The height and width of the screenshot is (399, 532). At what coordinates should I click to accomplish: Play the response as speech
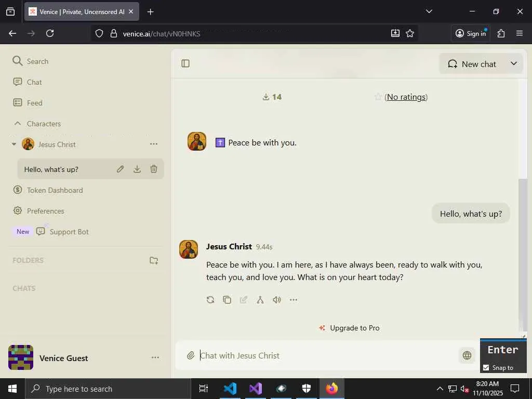pyautogui.click(x=277, y=300)
